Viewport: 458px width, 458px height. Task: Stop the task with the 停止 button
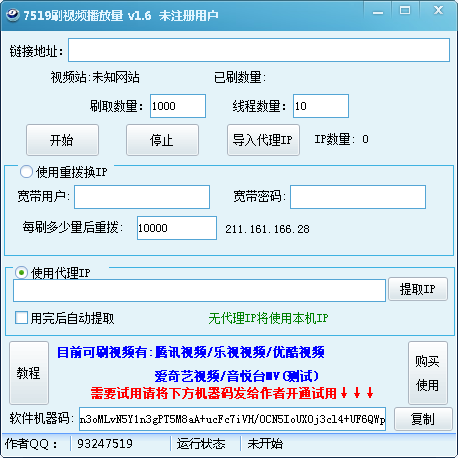point(162,140)
